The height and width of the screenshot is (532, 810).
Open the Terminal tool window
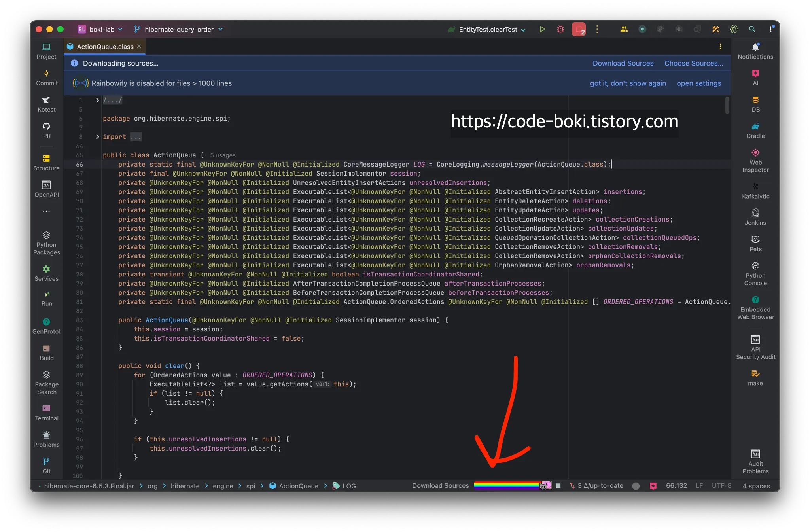(46, 413)
